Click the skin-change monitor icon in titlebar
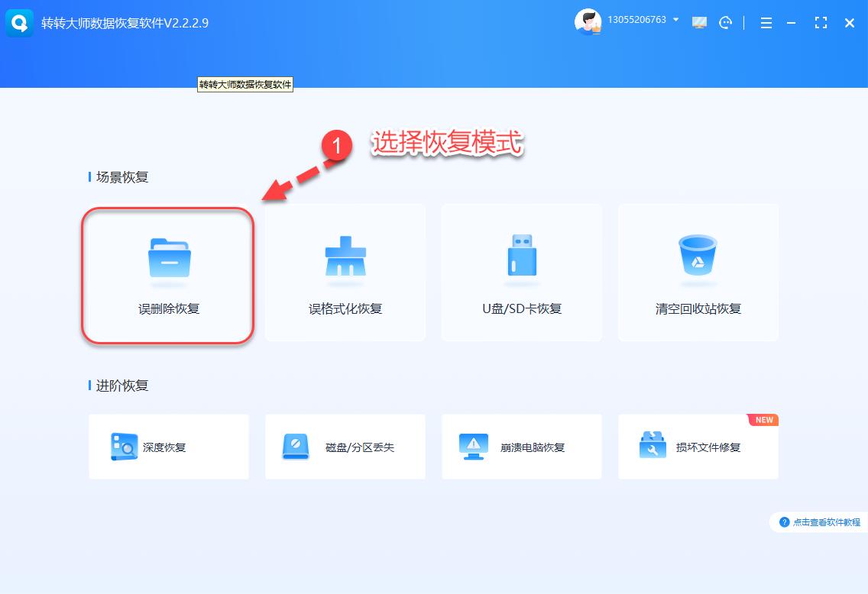The image size is (868, 594). [x=699, y=22]
